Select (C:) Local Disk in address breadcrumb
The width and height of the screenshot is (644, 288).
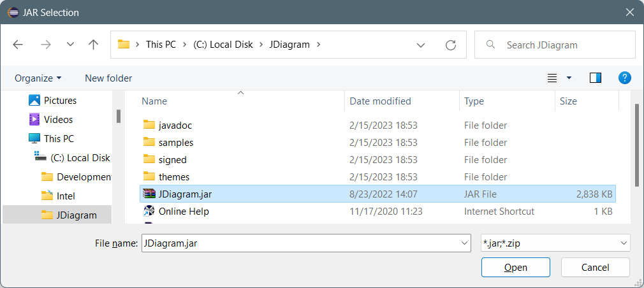[223, 45]
